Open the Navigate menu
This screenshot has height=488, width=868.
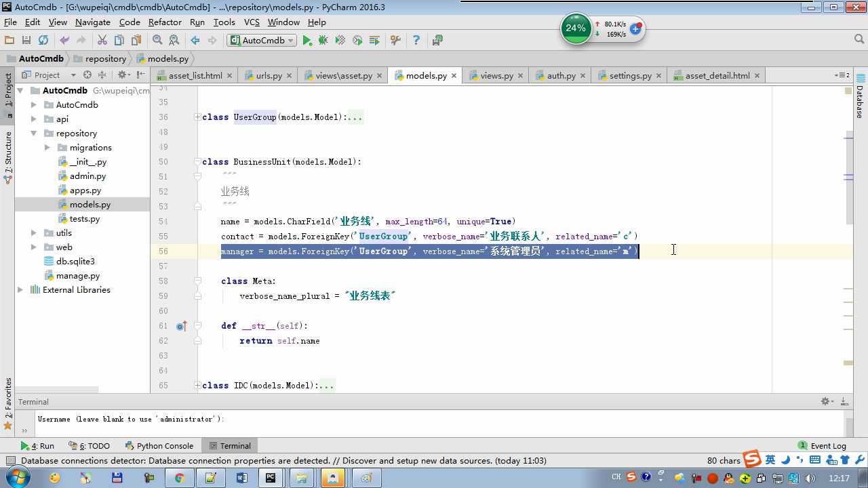(x=93, y=22)
